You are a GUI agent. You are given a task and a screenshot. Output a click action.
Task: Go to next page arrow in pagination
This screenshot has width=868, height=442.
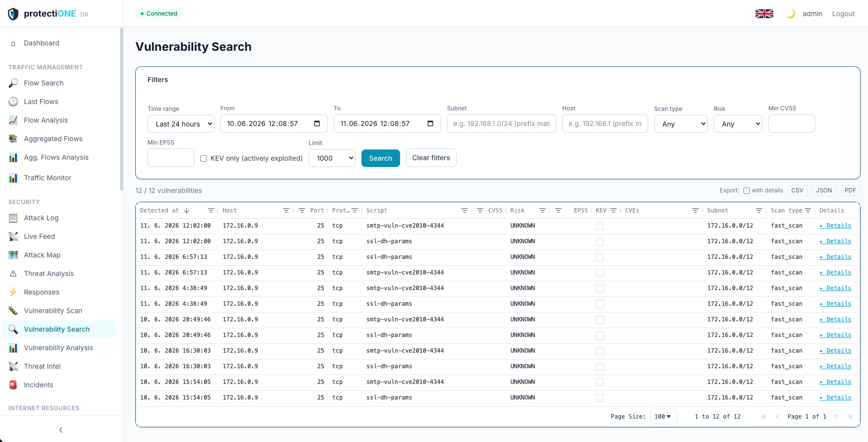tap(836, 417)
